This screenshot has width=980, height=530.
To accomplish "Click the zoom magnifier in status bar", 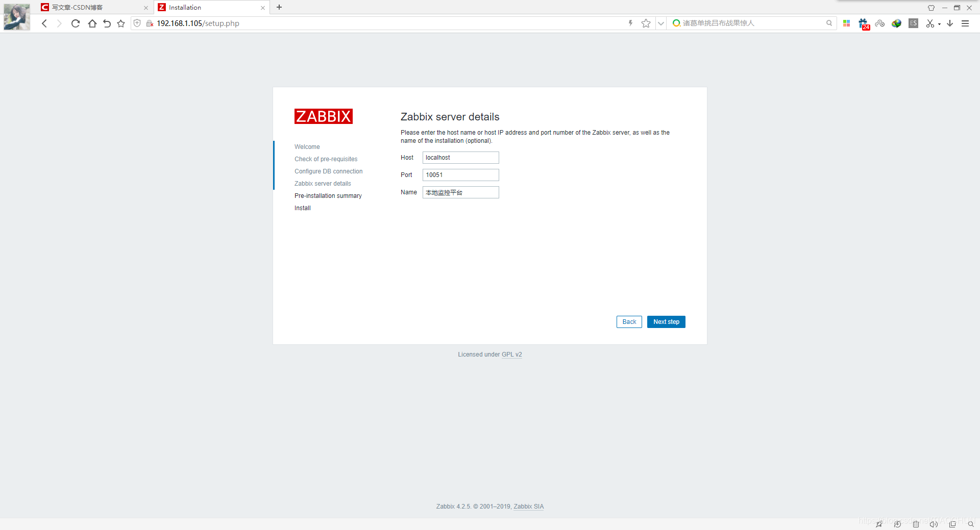I will 970,524.
